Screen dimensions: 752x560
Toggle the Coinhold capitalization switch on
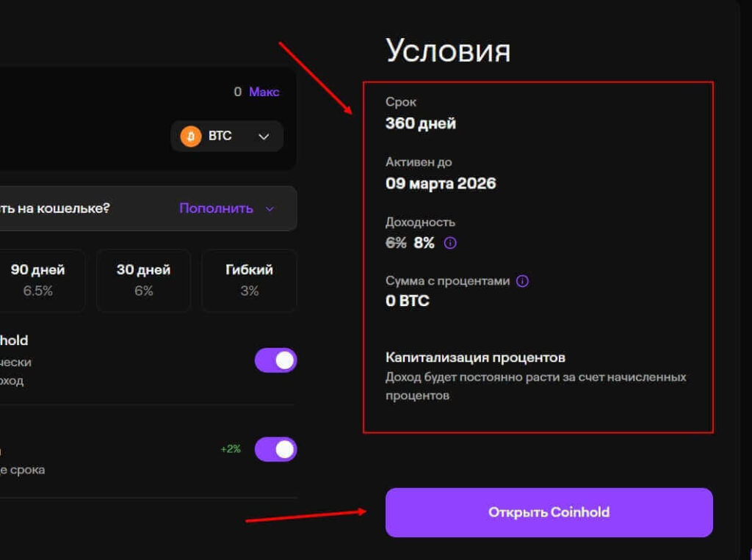pyautogui.click(x=275, y=360)
